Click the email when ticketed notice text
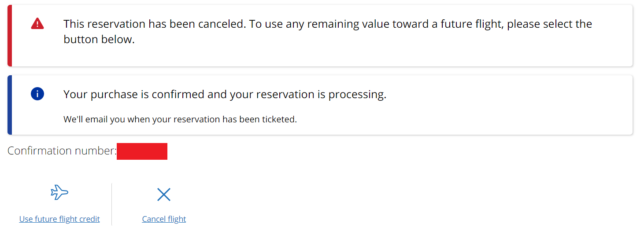This screenshot has width=644, height=235. click(x=180, y=119)
